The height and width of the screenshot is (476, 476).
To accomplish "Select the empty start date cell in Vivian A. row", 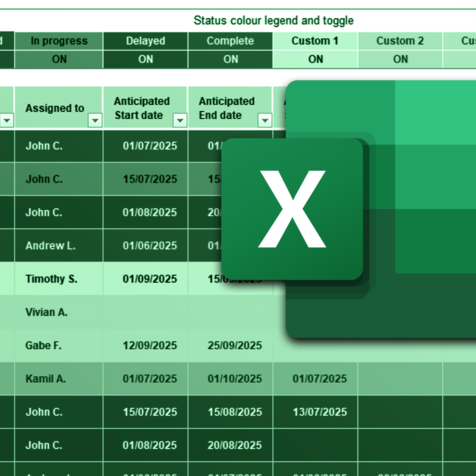I will (145, 312).
